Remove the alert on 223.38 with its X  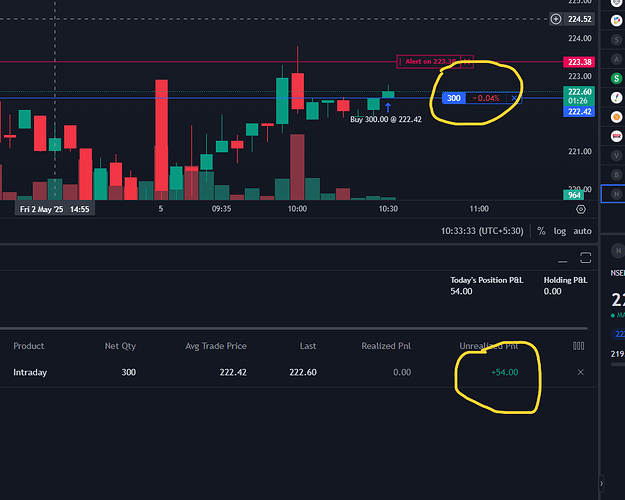[467, 61]
